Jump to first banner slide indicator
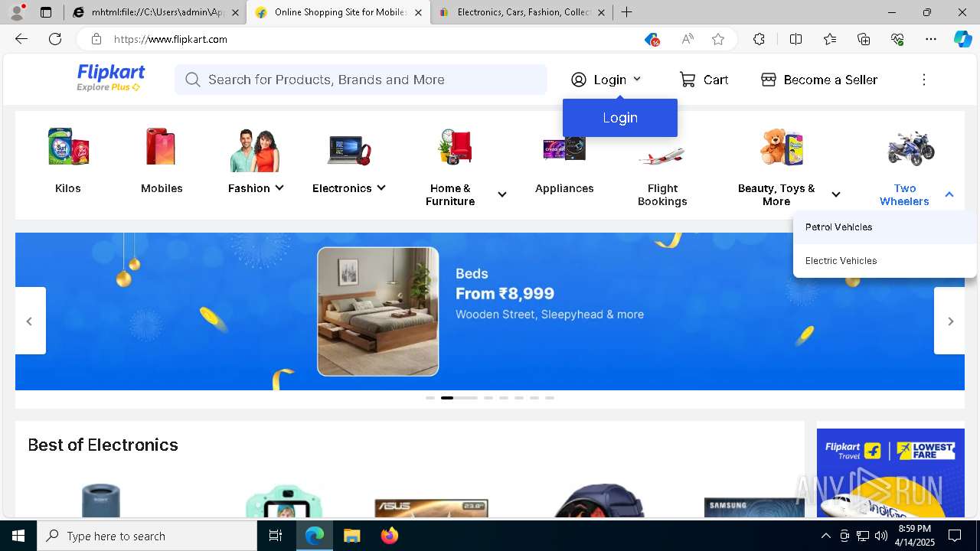Screen dimensions: 980x551 [430, 398]
